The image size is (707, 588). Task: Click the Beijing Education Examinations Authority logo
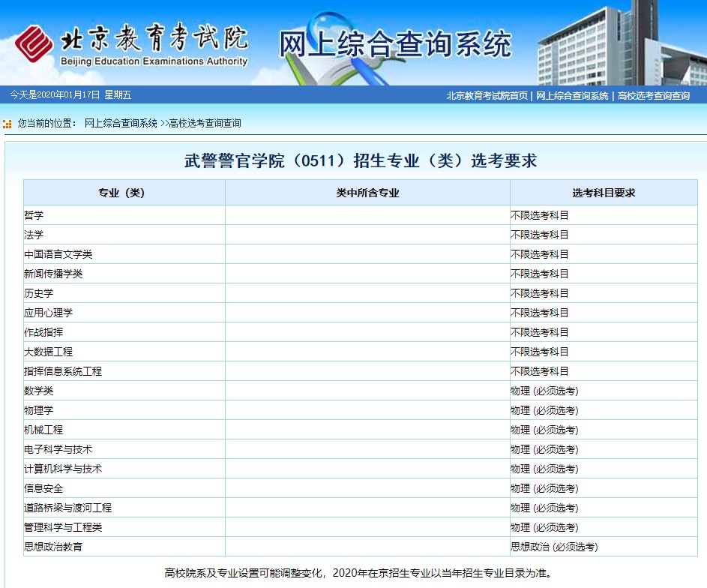pyautogui.click(x=130, y=43)
